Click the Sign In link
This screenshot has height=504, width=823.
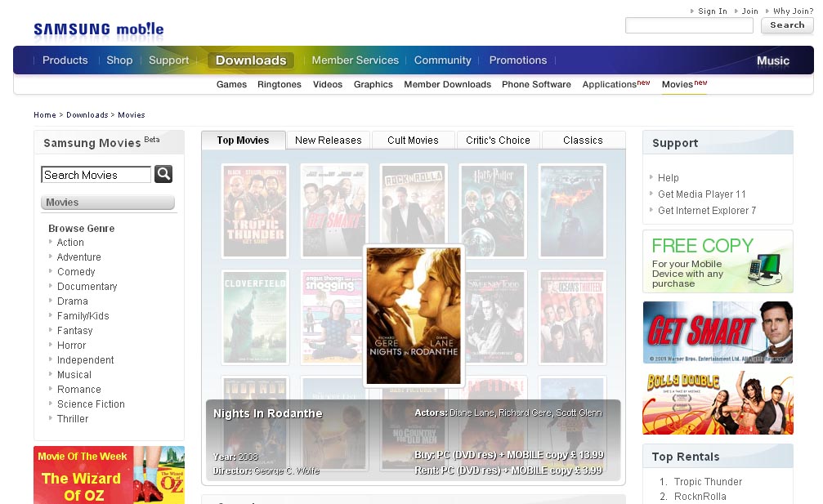(712, 11)
